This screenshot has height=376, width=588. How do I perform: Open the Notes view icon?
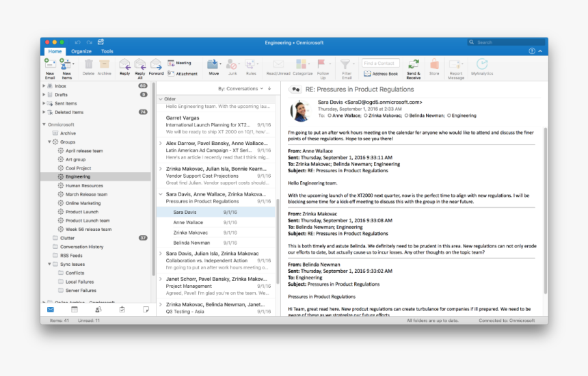point(146,310)
